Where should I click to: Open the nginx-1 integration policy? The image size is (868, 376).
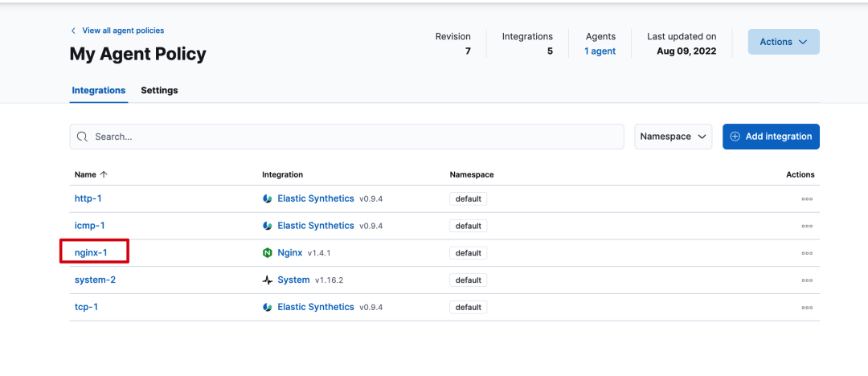tap(91, 253)
